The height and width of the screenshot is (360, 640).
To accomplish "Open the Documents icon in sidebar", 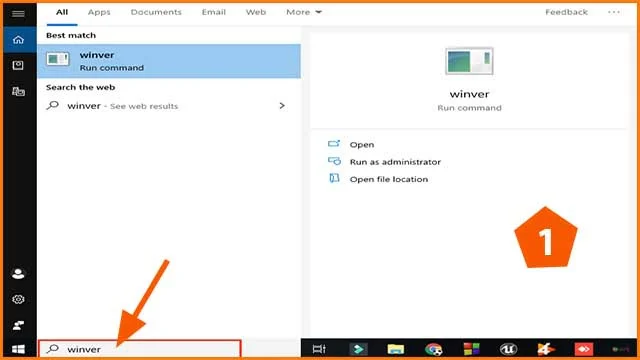I will point(18,91).
